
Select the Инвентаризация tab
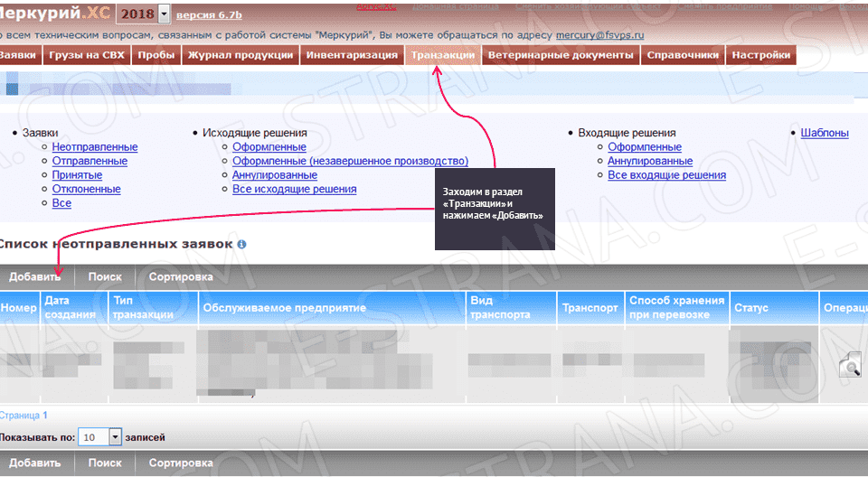click(352, 55)
